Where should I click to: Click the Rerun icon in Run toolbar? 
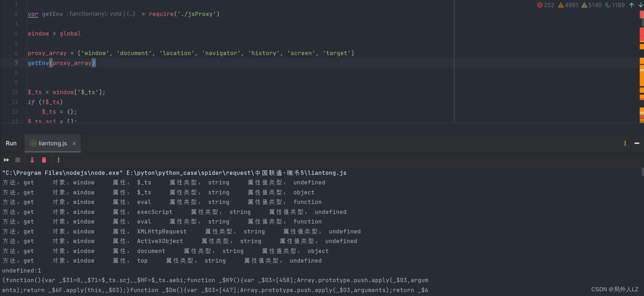(6, 160)
